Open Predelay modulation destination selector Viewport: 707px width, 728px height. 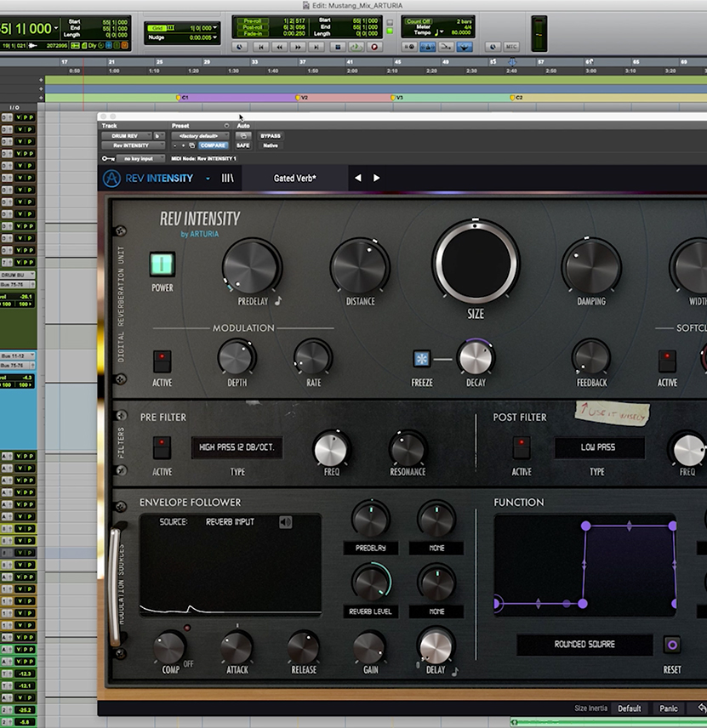tap(371, 549)
